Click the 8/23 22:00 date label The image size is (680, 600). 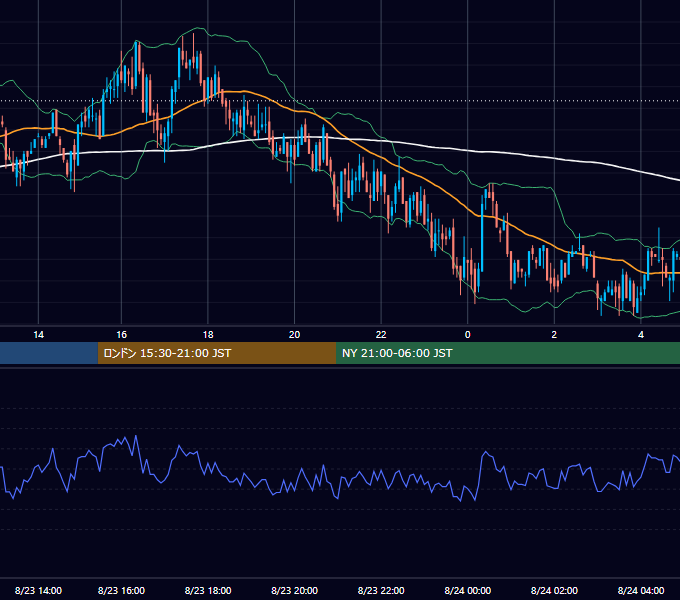click(381, 590)
